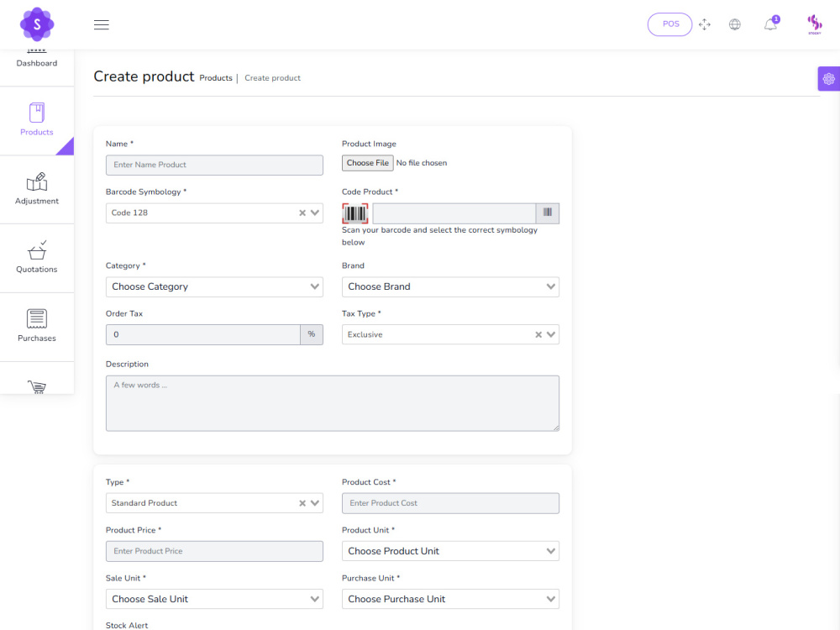This screenshot has height=630, width=840.
Task: Click the barcode scanner icon
Action: 354,213
